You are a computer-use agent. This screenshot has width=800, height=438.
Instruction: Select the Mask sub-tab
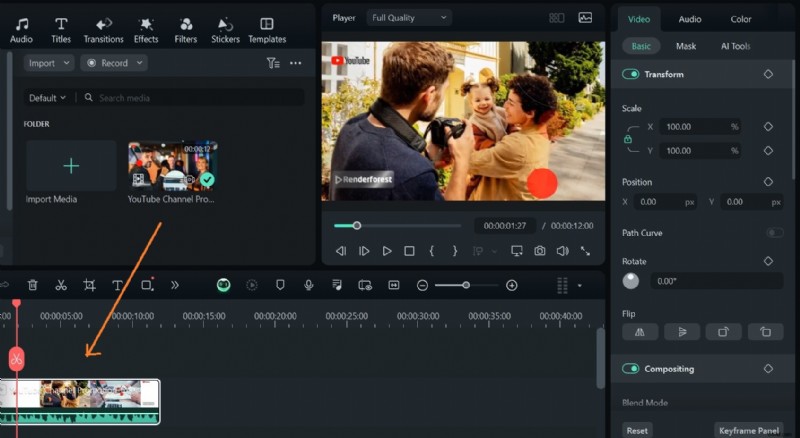[686, 46]
